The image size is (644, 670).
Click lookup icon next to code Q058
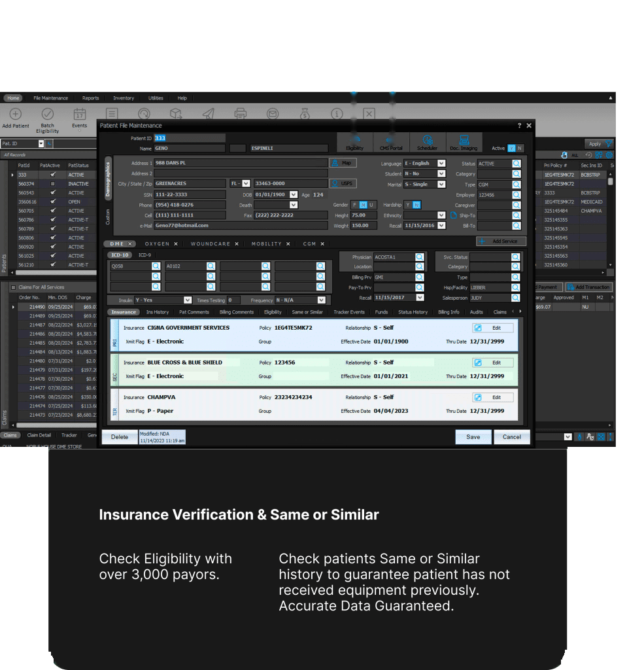[156, 266]
